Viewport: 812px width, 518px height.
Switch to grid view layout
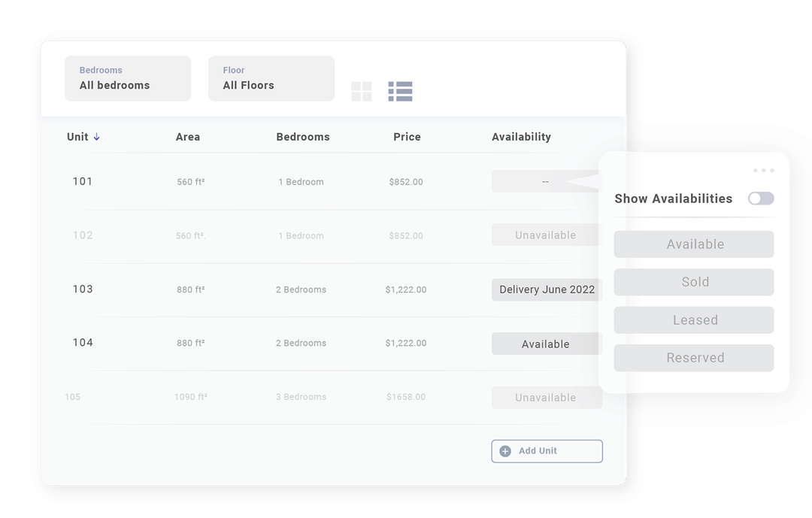click(362, 91)
